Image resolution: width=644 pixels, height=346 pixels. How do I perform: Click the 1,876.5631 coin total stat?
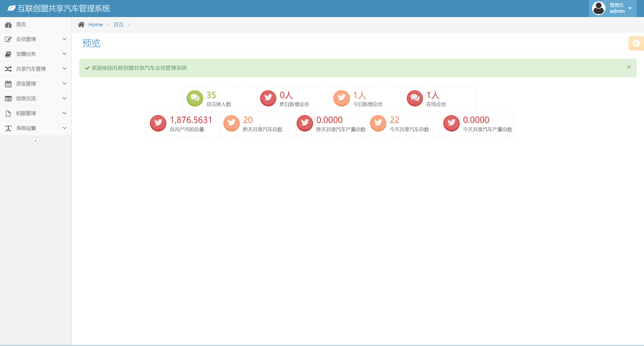(191, 120)
